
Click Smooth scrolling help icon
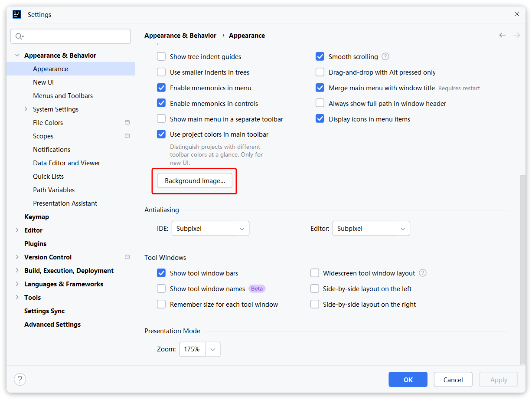point(385,57)
